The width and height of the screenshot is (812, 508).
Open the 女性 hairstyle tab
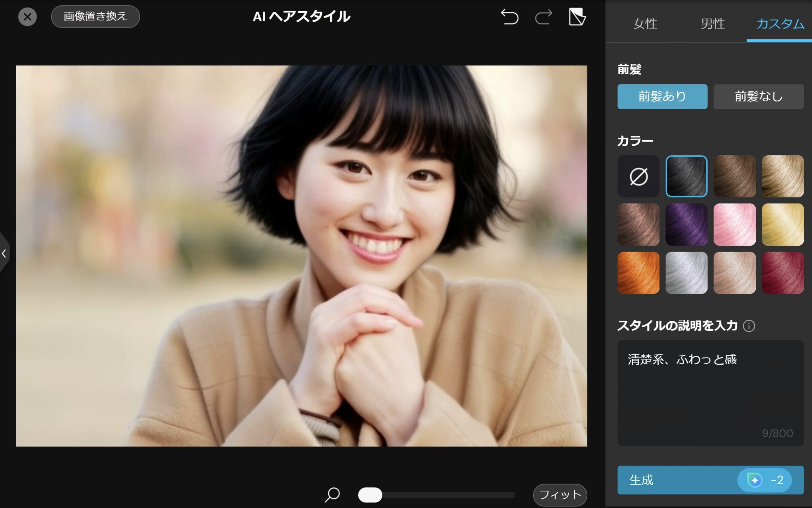tap(645, 23)
